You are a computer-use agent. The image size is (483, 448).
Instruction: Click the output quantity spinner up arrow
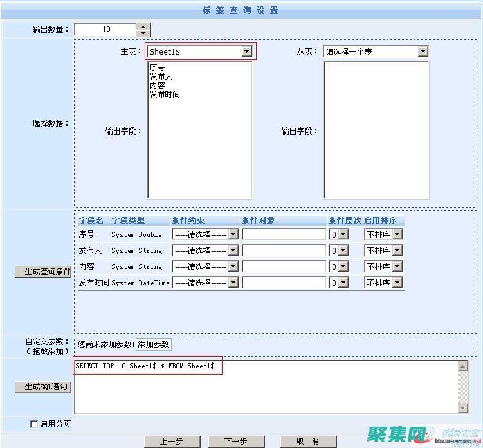pos(143,26)
